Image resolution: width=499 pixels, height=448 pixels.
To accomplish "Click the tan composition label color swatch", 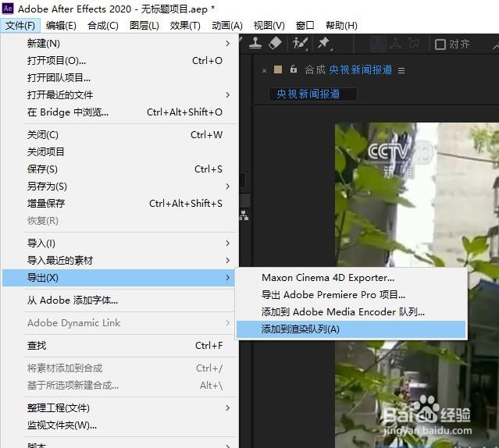I will 278,69.
